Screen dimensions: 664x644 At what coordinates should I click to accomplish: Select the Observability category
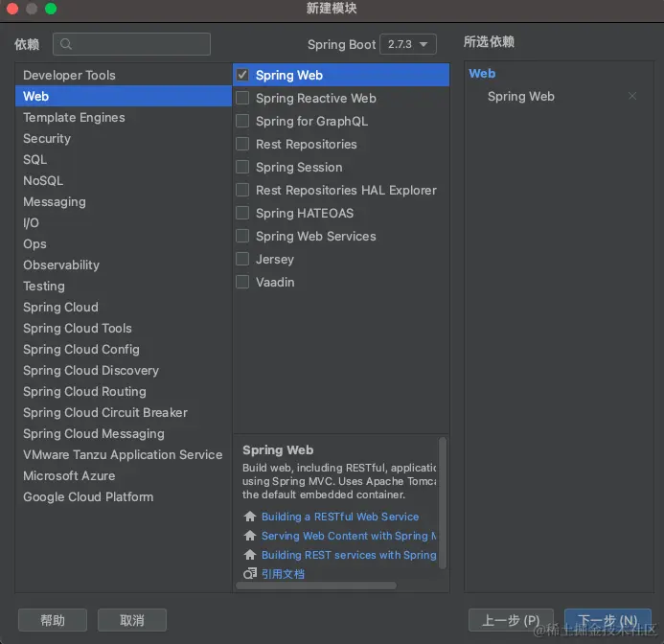coord(124,265)
